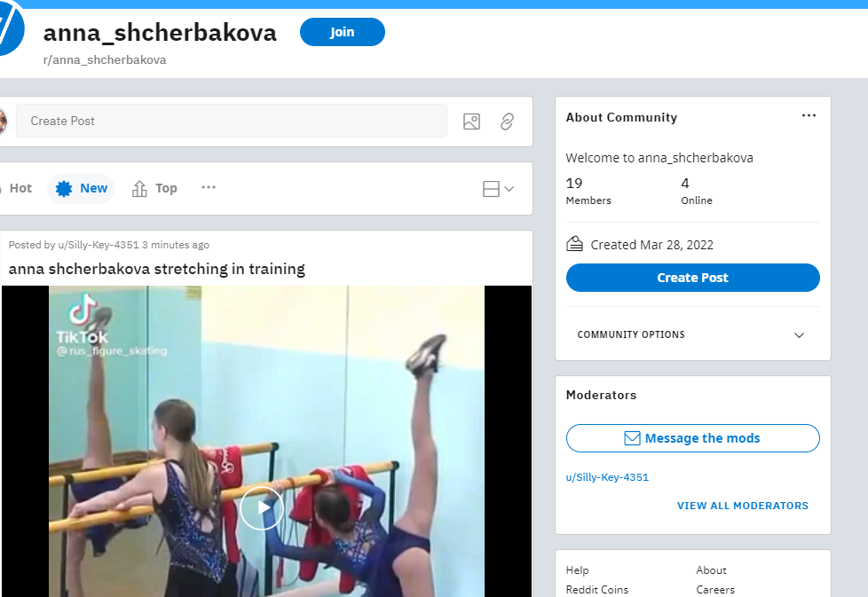The width and height of the screenshot is (868, 597).
Task: Click the sort options three-dots icon beside Top
Action: (x=209, y=187)
